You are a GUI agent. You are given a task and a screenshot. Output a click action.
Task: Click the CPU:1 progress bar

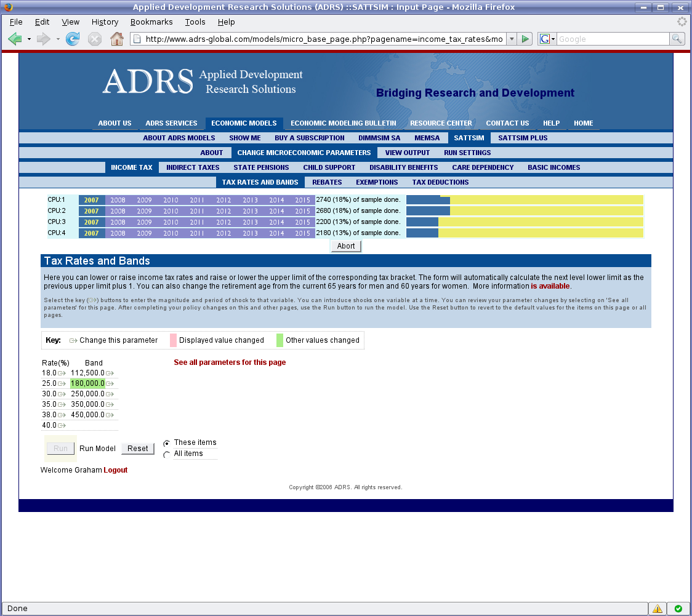(525, 199)
